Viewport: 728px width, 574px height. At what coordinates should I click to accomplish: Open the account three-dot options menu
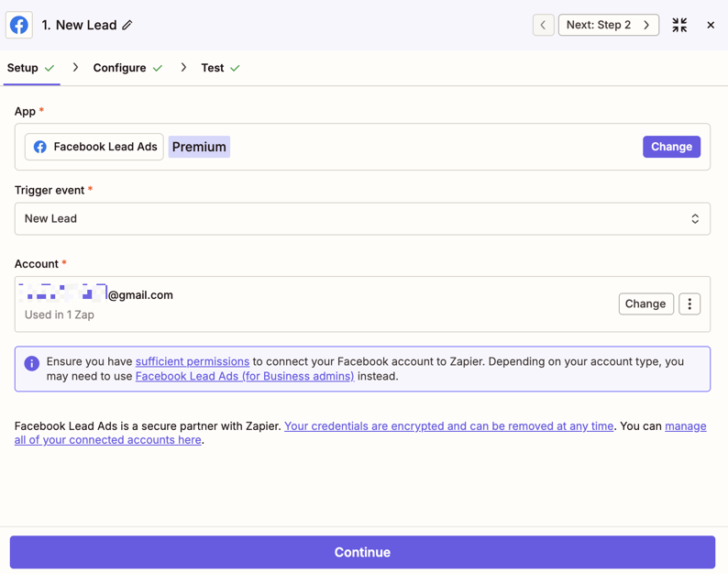point(689,304)
